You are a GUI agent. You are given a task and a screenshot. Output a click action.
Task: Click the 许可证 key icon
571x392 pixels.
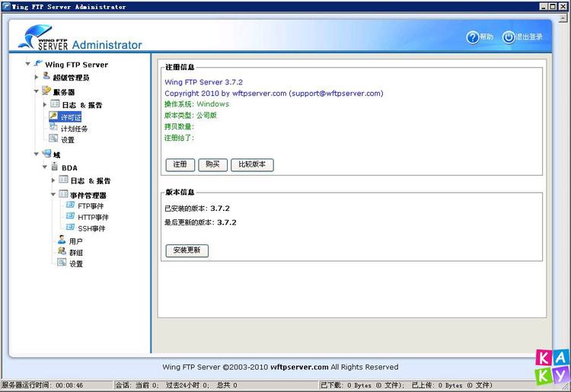[53, 116]
